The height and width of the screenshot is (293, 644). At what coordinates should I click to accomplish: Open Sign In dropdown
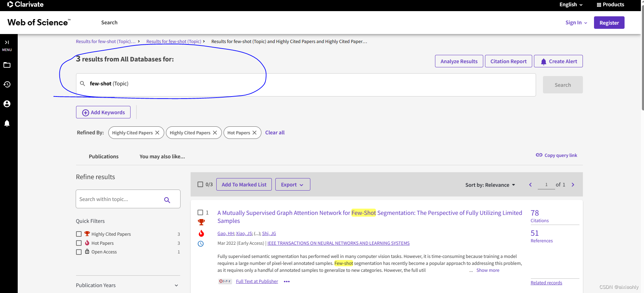[x=576, y=23]
